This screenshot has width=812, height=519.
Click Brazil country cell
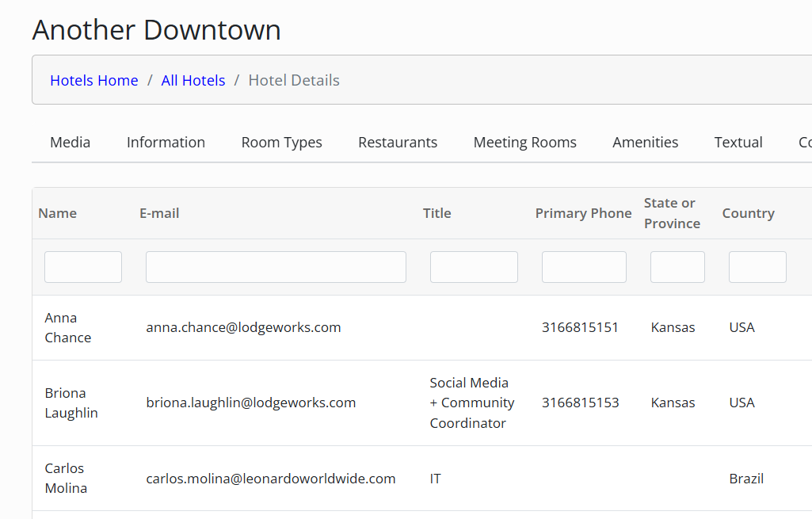click(746, 479)
